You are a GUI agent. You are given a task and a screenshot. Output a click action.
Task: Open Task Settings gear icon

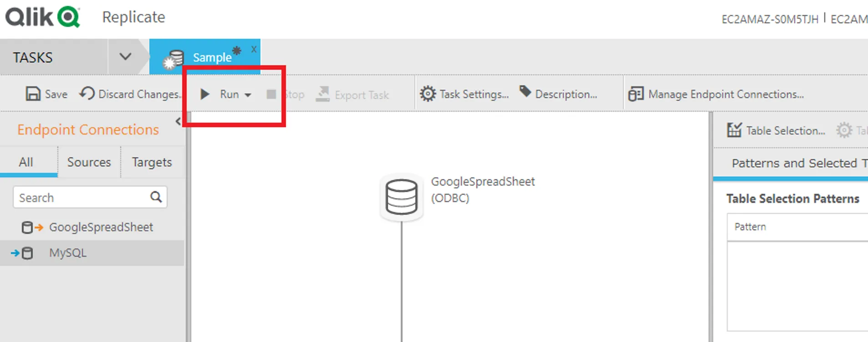(x=428, y=94)
